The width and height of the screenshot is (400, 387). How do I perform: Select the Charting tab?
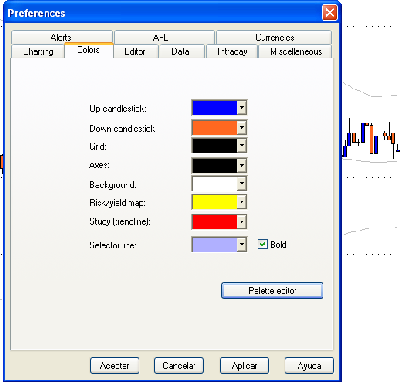tap(38, 52)
